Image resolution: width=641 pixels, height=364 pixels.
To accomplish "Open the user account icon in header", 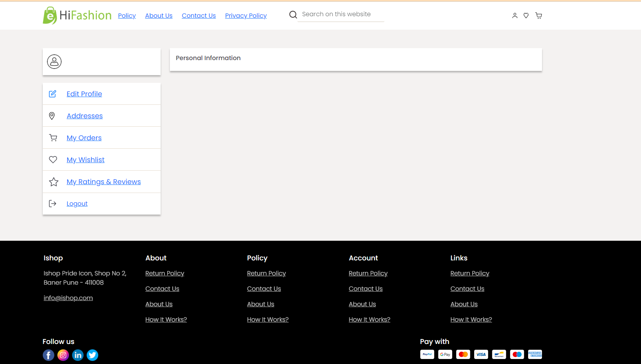I will tap(515, 15).
